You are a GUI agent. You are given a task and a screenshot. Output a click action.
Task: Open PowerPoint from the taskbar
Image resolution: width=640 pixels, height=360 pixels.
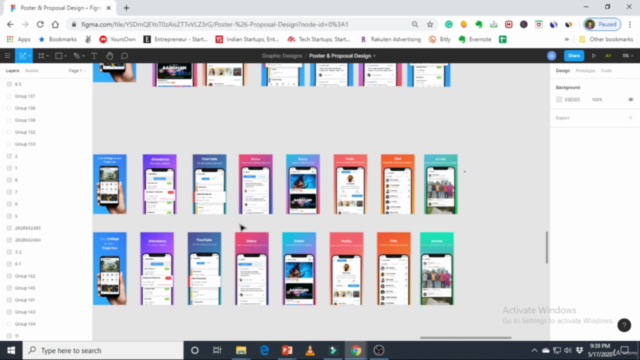[x=287, y=351]
